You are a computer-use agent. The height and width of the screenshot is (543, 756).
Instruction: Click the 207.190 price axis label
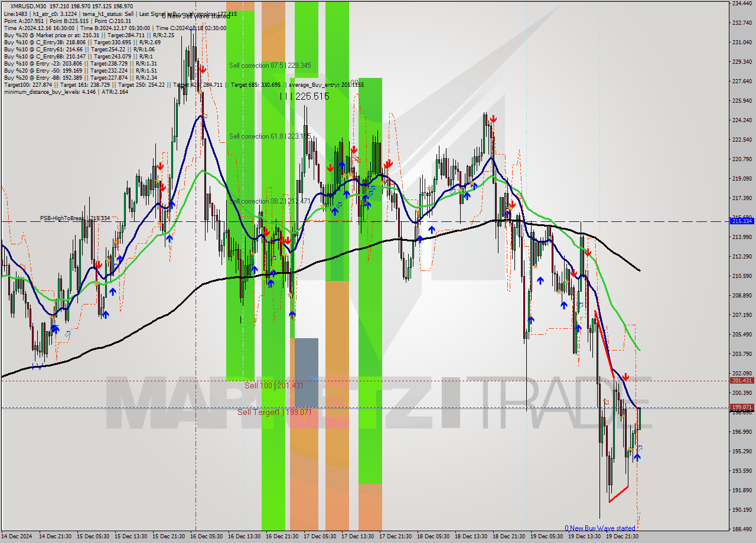[742, 315]
